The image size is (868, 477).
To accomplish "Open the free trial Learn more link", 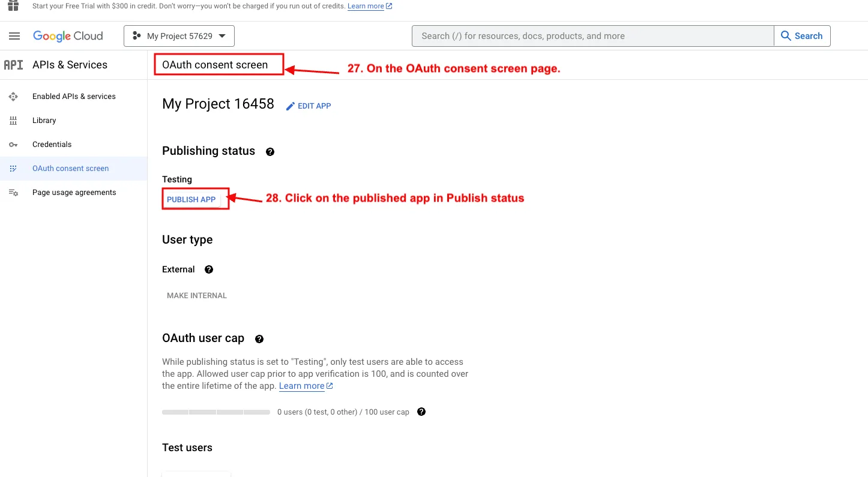I will (x=370, y=6).
